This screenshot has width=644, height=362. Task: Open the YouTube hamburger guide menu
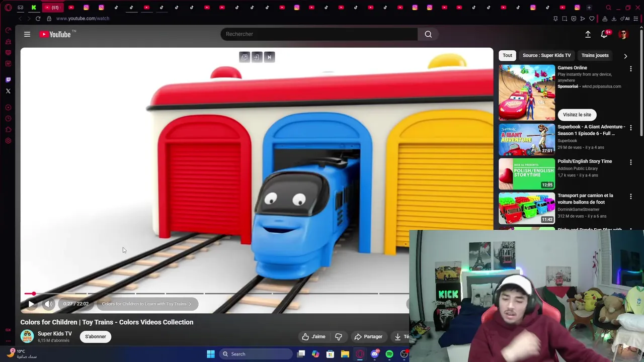tap(27, 34)
